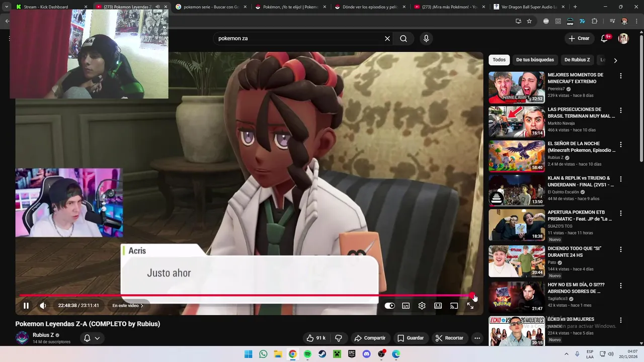644x362 pixels.
Task: Switch to 'Dónde ver los episodios' tab
Action: tap(370, 7)
